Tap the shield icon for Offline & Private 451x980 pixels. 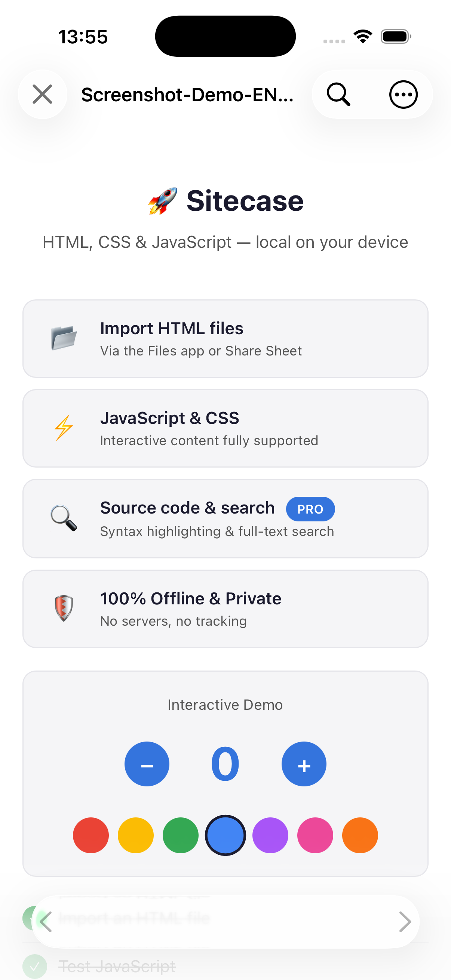point(64,608)
